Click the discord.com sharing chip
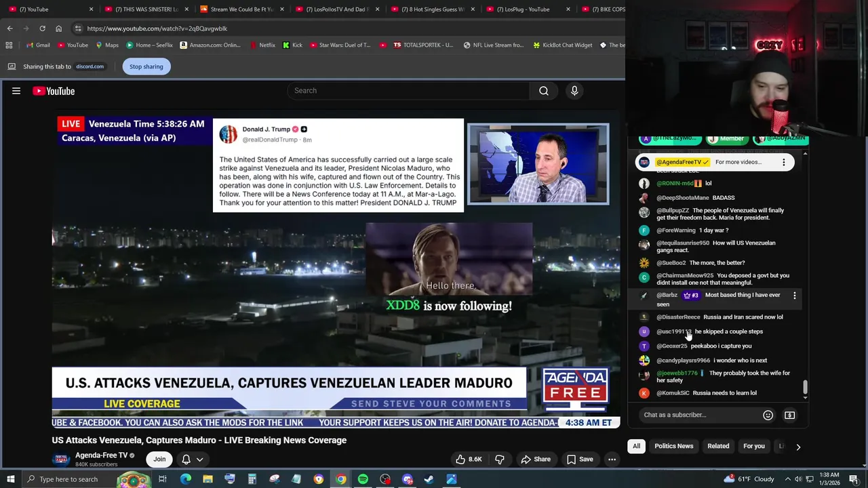 click(x=90, y=66)
